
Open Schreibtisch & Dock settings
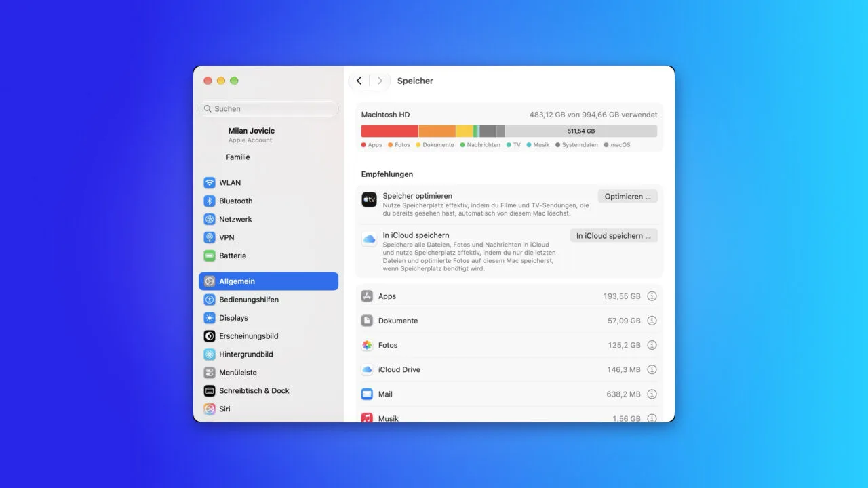click(269, 390)
